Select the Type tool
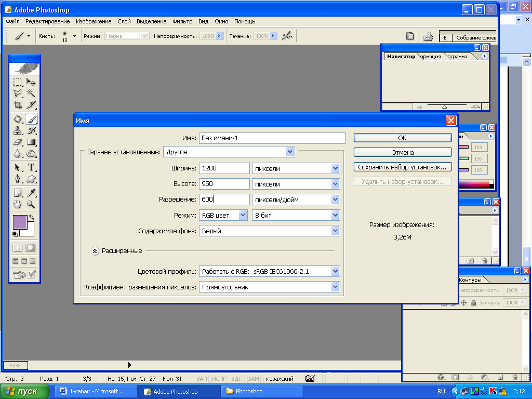Screen dimensions: 532x399 pos(31,167)
